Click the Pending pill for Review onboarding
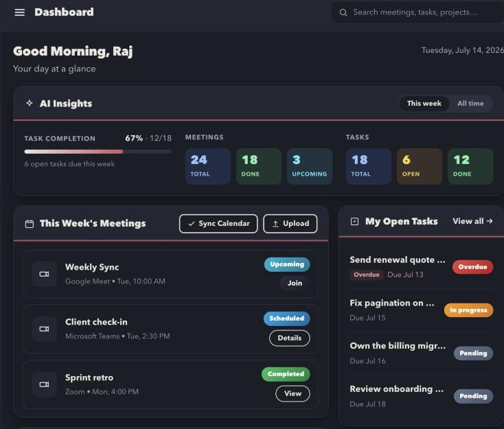 click(x=473, y=396)
